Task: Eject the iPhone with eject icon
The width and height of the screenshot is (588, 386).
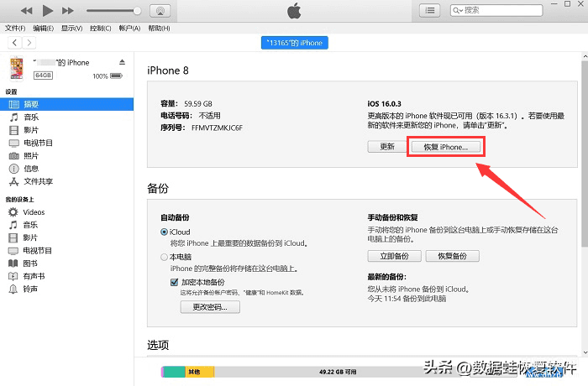Action: point(122,62)
